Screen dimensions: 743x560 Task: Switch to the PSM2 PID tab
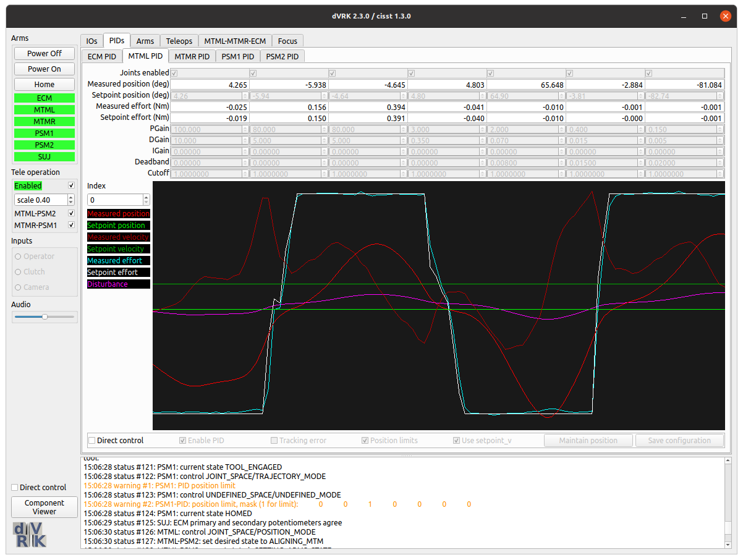282,56
